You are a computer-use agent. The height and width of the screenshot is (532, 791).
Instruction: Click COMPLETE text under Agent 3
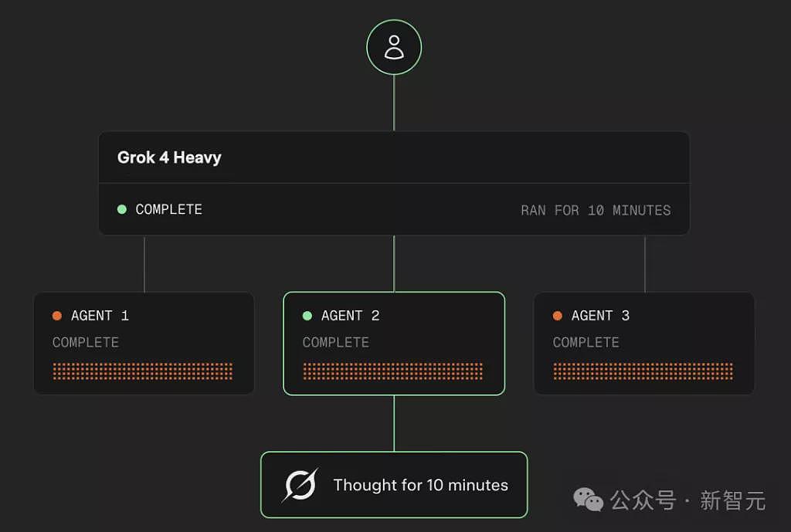[586, 342]
